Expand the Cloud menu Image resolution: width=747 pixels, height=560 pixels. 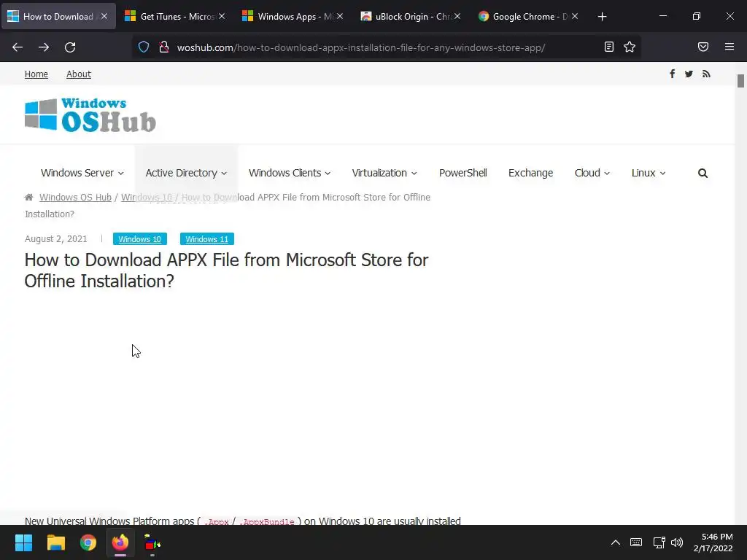pyautogui.click(x=592, y=173)
